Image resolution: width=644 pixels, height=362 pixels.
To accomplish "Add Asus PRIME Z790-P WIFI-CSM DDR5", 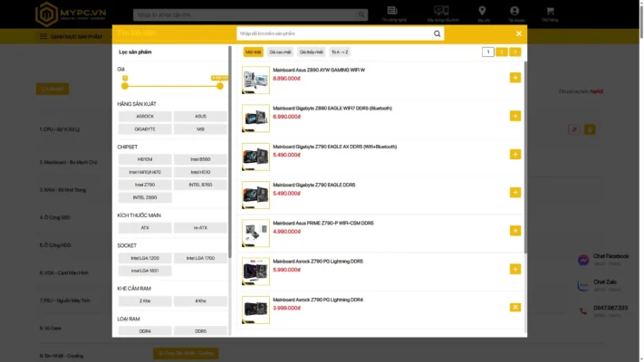I will coord(515,231).
